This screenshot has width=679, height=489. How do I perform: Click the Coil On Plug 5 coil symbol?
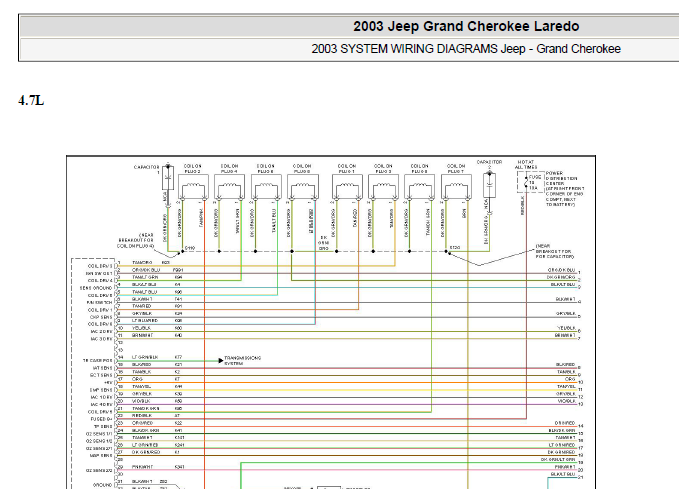[420, 187]
